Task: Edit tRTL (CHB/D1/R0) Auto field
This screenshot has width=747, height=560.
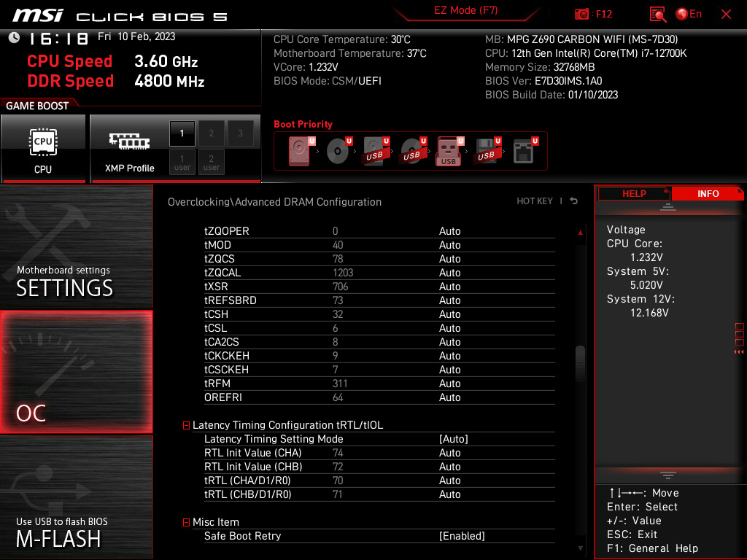Action: [449, 494]
